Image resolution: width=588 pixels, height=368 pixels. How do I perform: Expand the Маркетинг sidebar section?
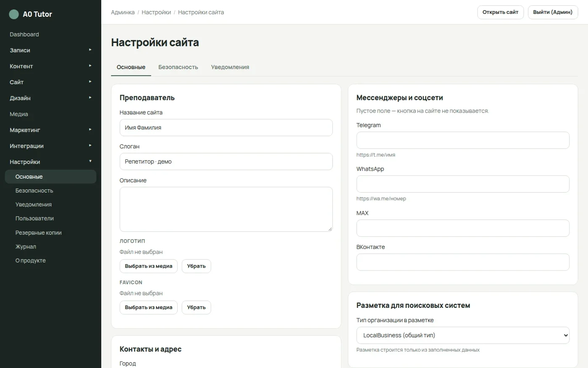tap(50, 130)
